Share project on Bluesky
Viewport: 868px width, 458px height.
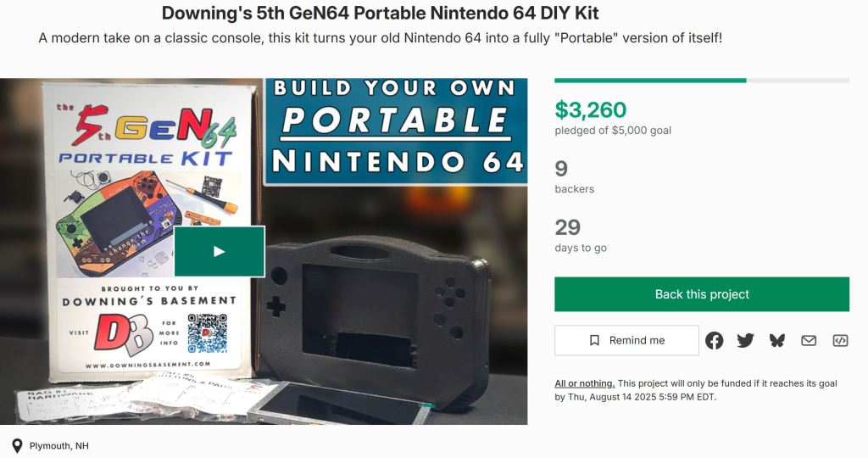pyautogui.click(x=777, y=340)
